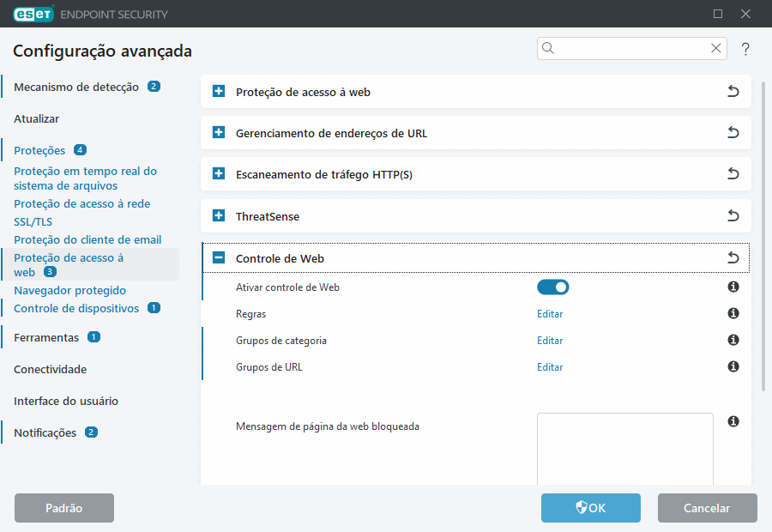Click revert arrow for Proteção de acesso à web

733,92
